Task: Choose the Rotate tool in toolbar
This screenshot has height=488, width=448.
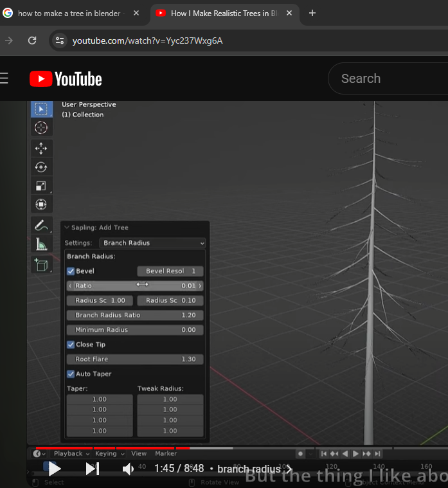Action: 41,167
